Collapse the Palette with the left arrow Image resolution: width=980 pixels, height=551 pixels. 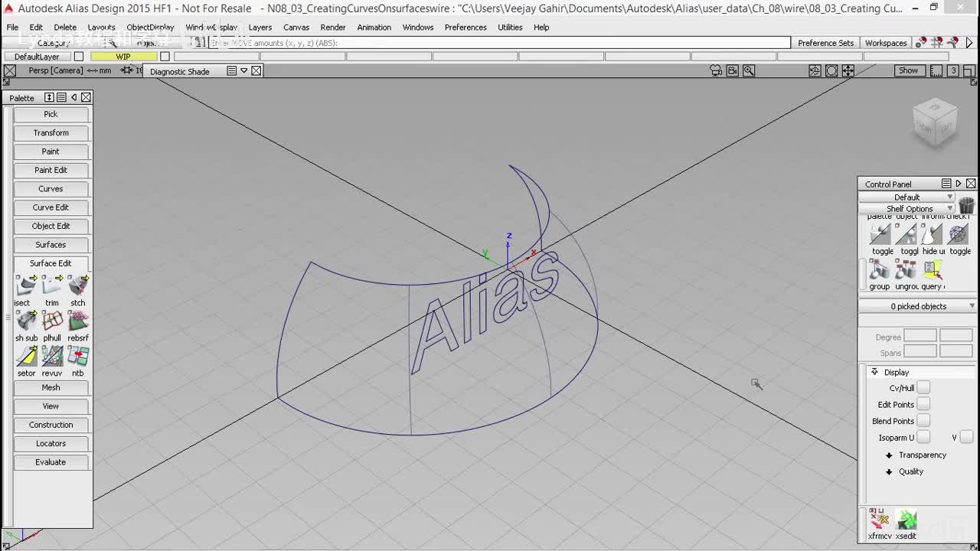tap(73, 97)
